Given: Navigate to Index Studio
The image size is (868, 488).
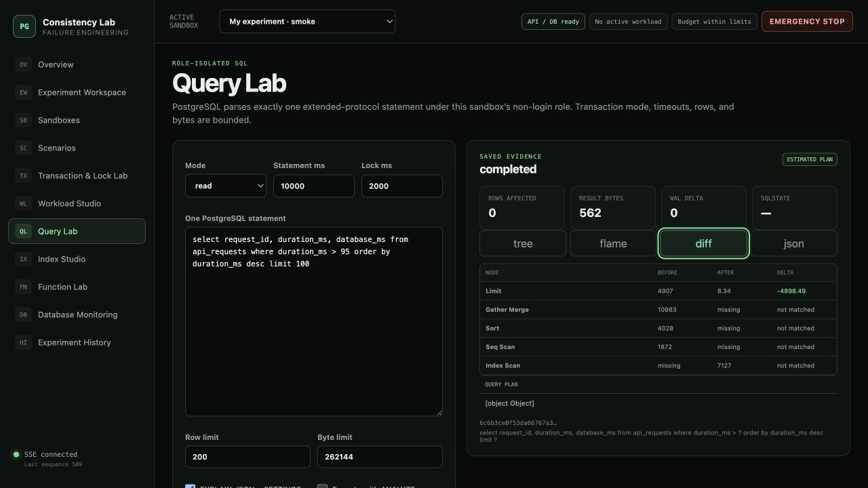Looking at the screenshot, I should pos(77,259).
